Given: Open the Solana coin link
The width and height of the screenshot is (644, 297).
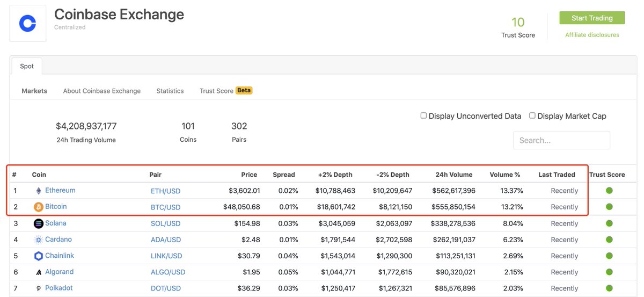Looking at the screenshot, I should coord(56,223).
